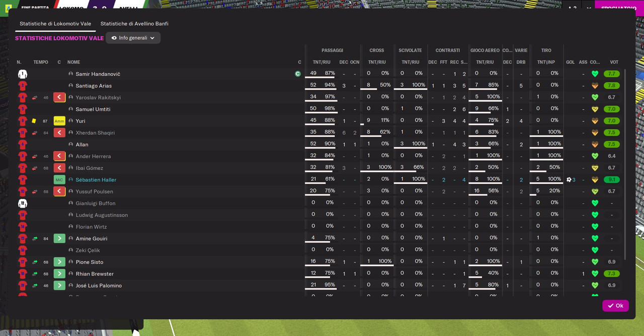The height and width of the screenshot is (336, 644).
Task: Click the goal ball icon in Haller's row
Action: [569, 180]
